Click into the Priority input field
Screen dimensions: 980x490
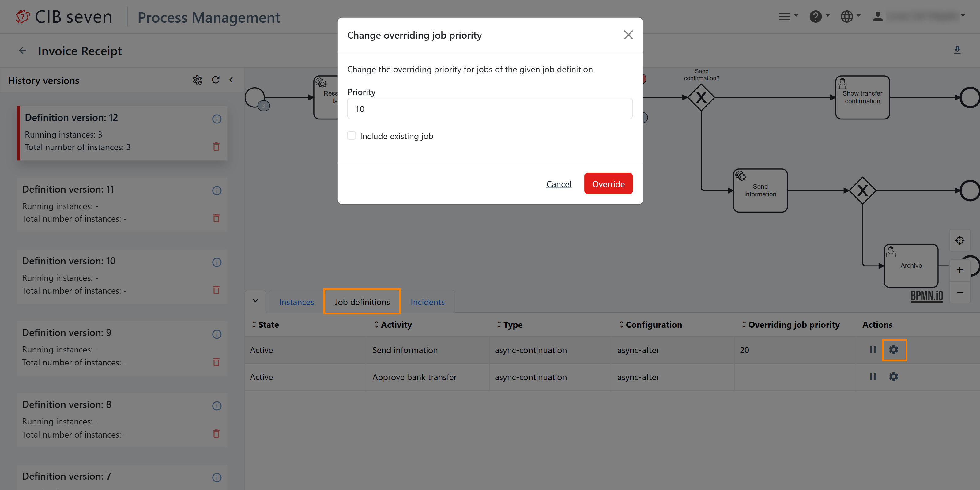point(490,109)
